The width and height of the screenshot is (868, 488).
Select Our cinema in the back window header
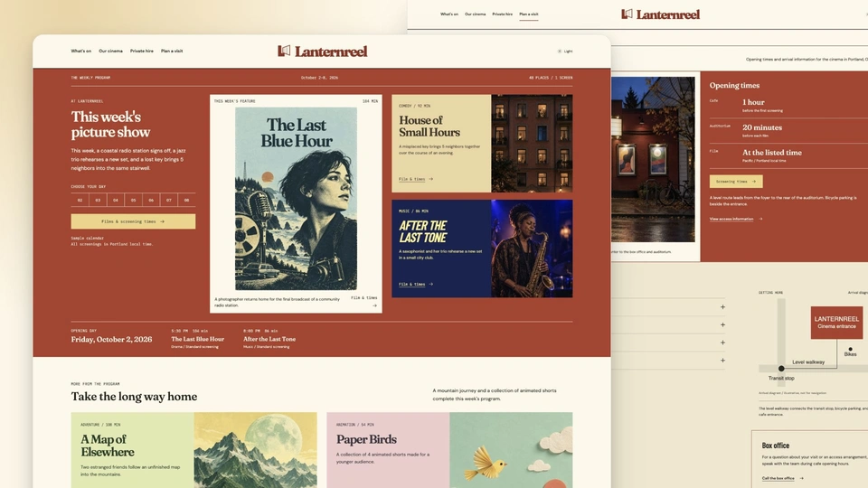(x=475, y=14)
